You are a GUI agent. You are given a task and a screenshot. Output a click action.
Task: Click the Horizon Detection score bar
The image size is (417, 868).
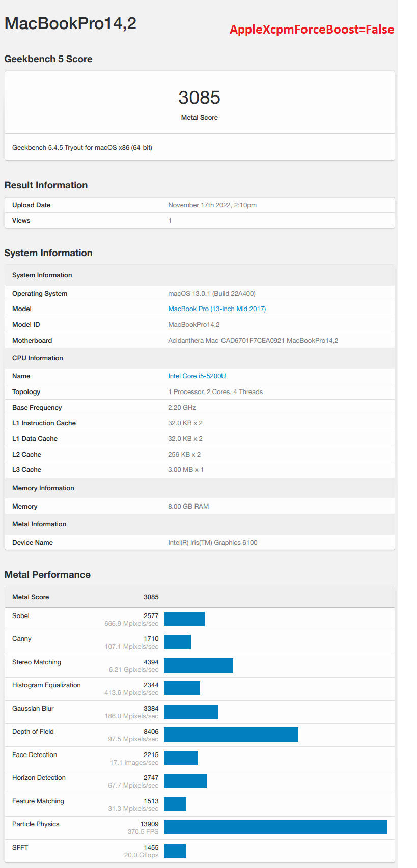pos(185,781)
